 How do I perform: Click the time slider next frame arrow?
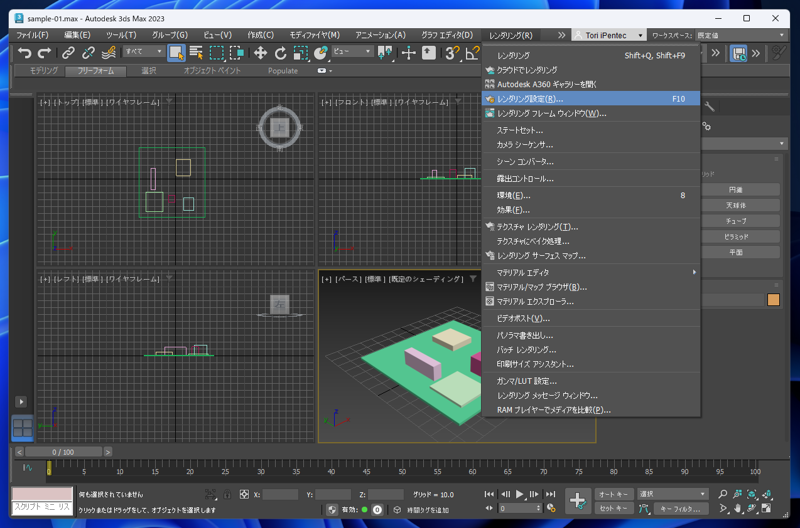(x=108, y=452)
